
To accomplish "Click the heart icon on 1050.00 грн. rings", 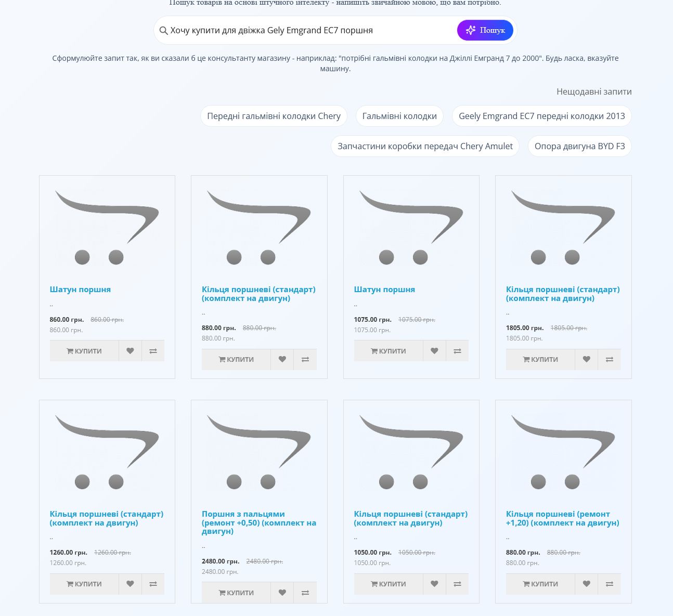I will pyautogui.click(x=434, y=584).
